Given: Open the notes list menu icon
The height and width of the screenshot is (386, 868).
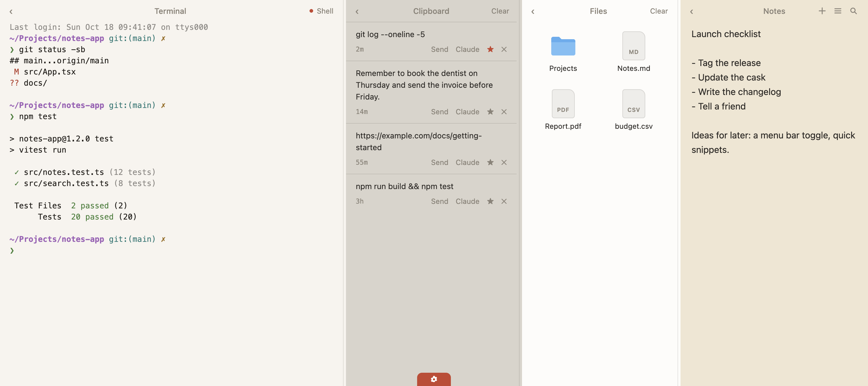Looking at the screenshot, I should tap(838, 11).
